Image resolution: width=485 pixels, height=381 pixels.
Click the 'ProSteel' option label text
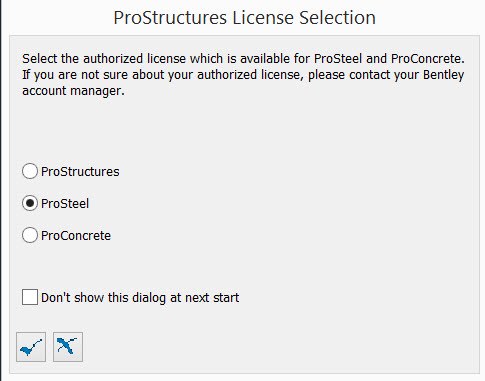coord(65,203)
